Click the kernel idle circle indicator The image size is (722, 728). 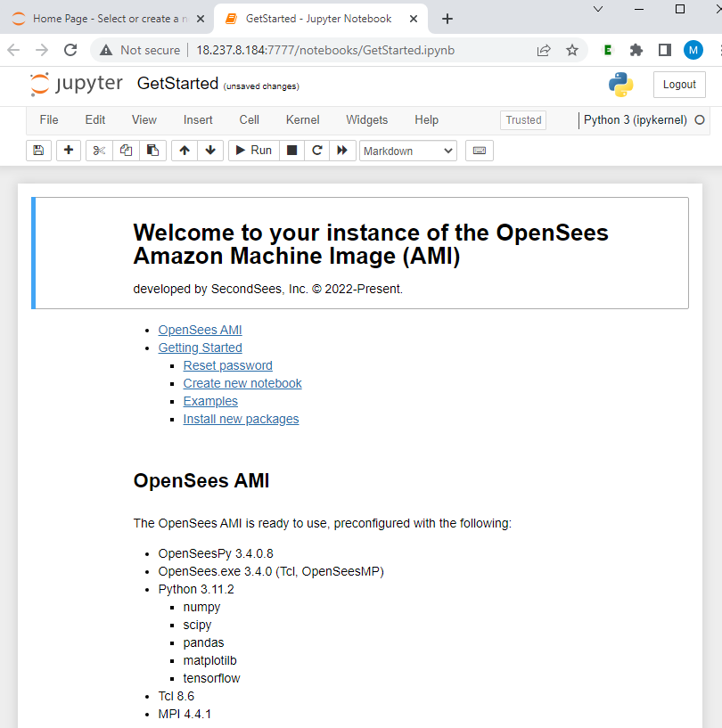(699, 119)
